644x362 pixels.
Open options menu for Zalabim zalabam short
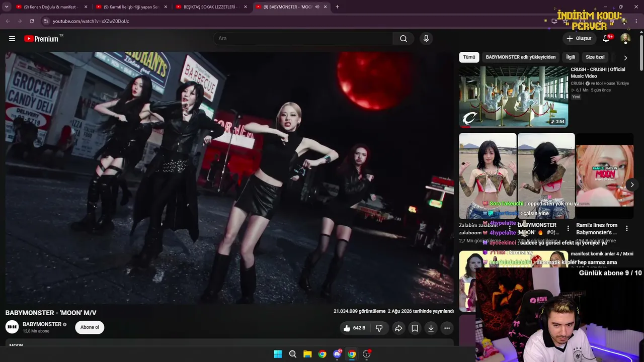[510, 228]
